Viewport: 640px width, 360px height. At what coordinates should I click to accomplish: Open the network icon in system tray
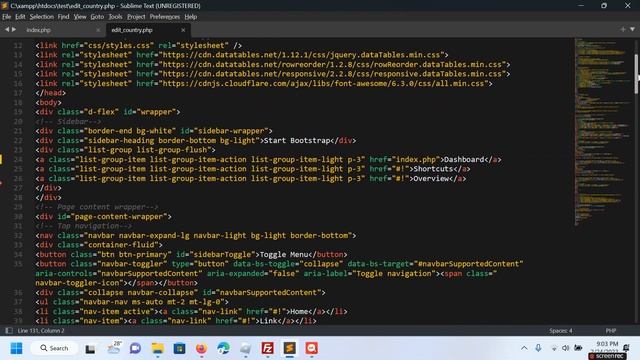554,348
